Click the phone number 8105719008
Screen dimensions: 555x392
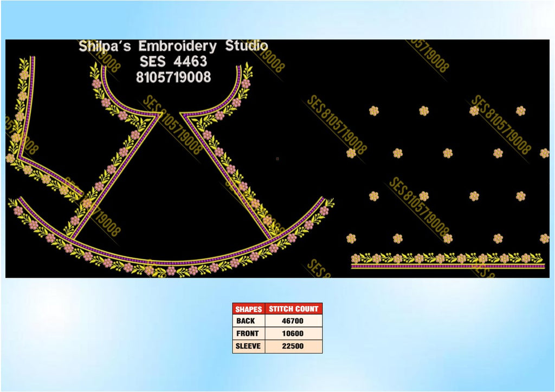coord(173,77)
